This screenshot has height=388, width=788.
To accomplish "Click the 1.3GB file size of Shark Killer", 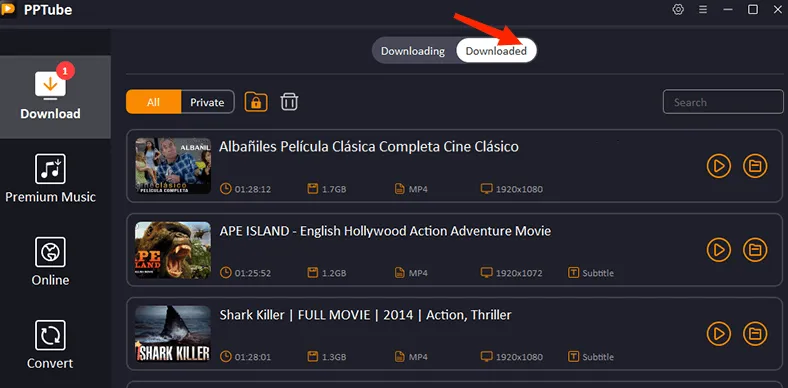I will pyautogui.click(x=327, y=357).
